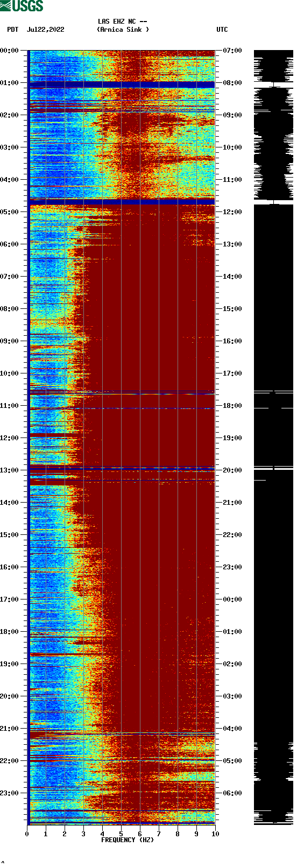
Task: Click the 01:00 PDT time label
Action: 10,83
